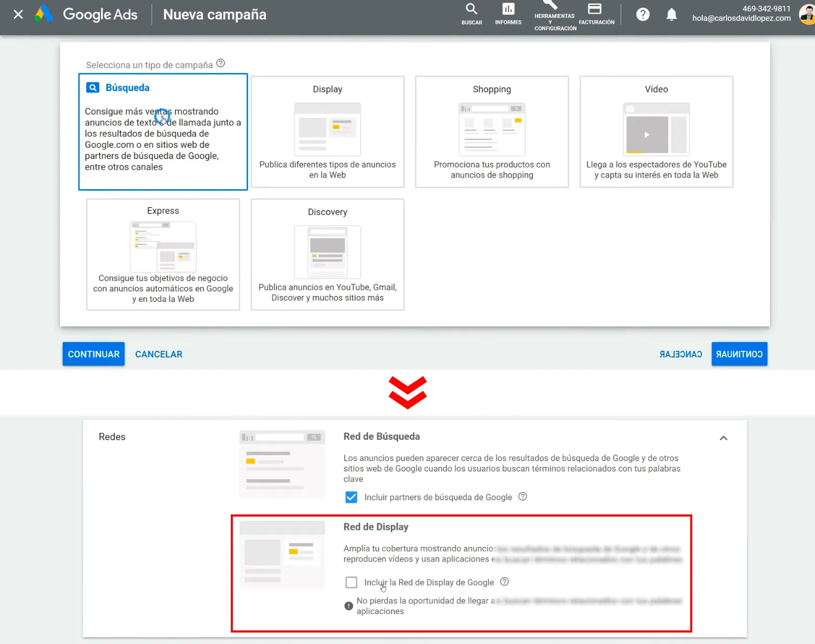Select the Discovery campaign type

[327, 254]
